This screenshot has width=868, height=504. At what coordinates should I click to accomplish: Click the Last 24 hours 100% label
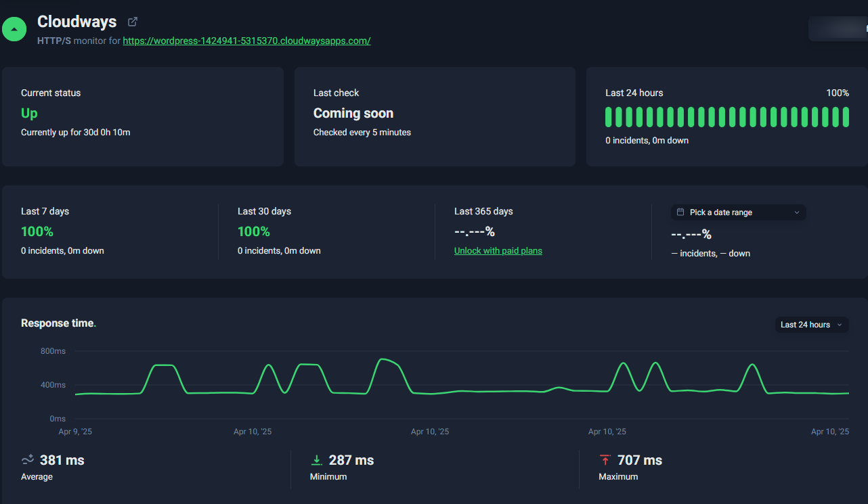tap(838, 93)
